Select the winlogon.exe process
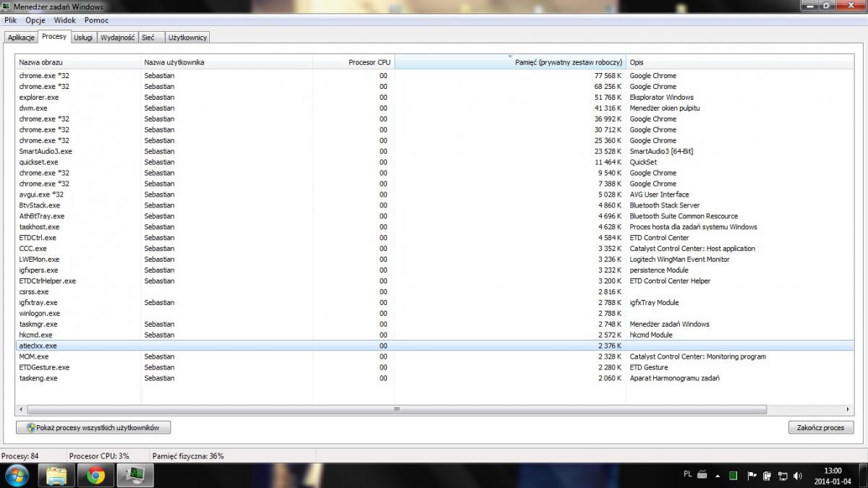 click(434, 314)
